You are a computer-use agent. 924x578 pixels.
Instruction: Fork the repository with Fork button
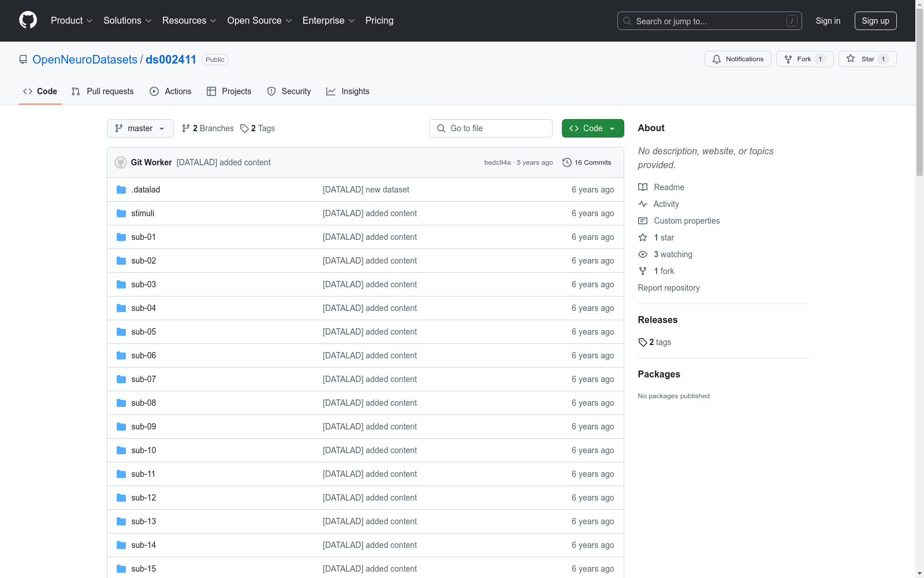[x=805, y=59]
